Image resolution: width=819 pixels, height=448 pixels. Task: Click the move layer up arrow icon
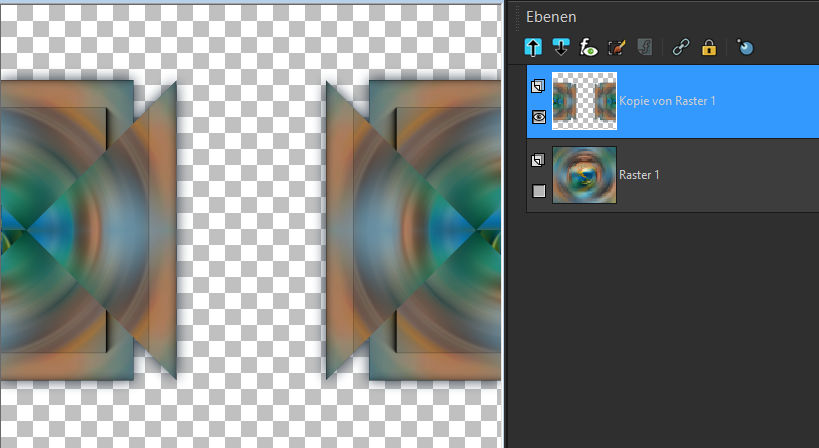(533, 48)
